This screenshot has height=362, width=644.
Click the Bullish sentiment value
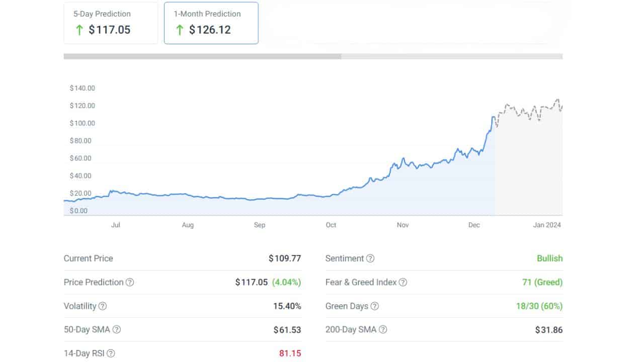[x=549, y=258]
